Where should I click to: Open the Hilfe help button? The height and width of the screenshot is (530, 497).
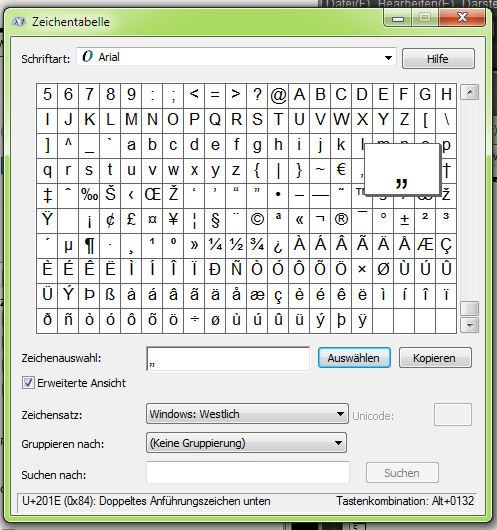pyautogui.click(x=438, y=59)
